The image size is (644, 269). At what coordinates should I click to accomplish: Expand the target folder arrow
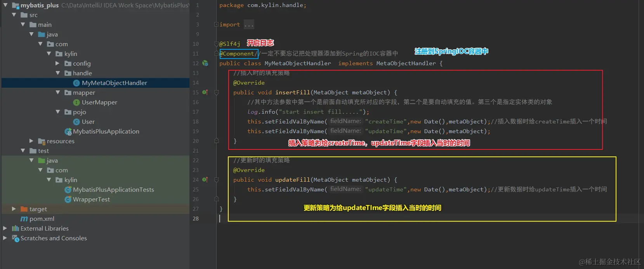point(14,209)
